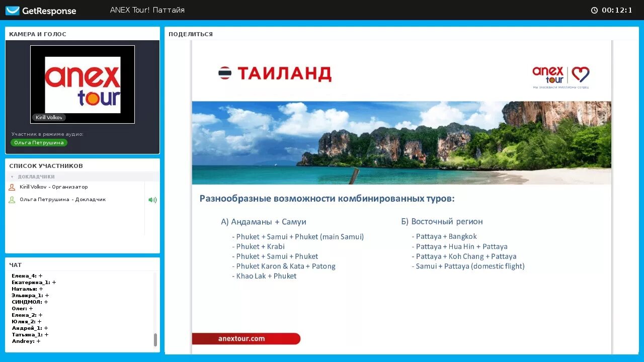Collapse the ДОКЛАДЧИКИ group triangle
The image size is (644, 362).
point(11,176)
